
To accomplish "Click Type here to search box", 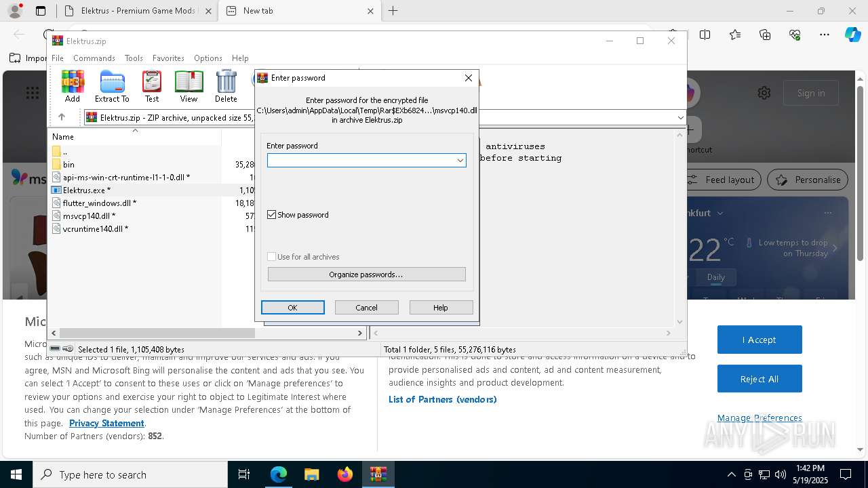I will [x=130, y=474].
